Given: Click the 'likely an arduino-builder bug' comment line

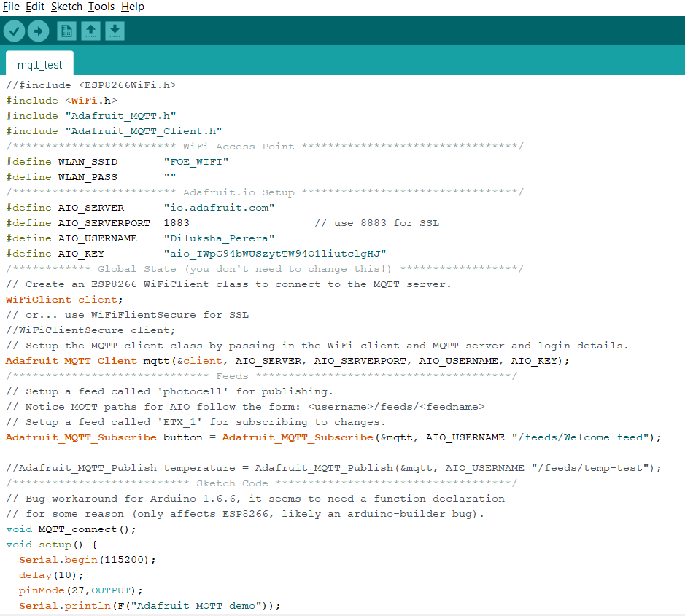Looking at the screenshot, I should pos(245,514).
